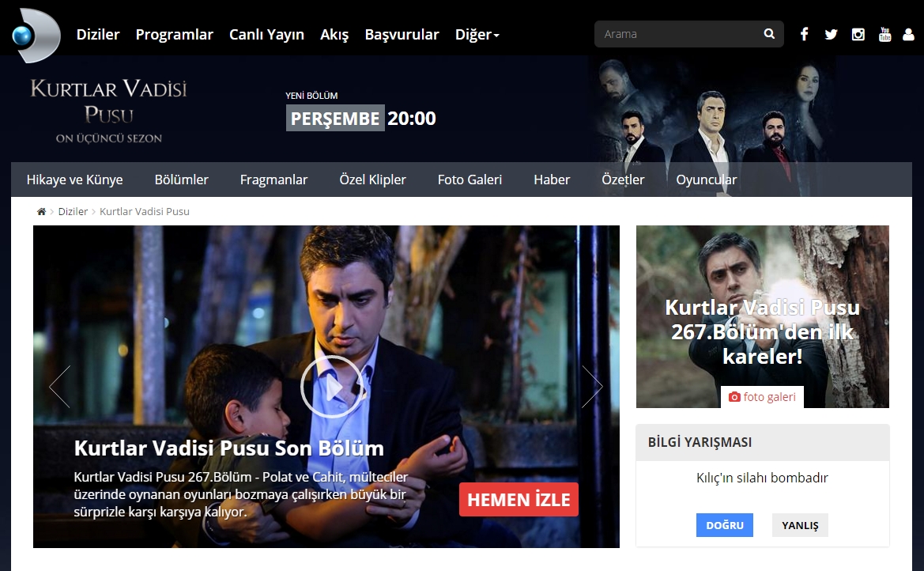Click the PERŞEMBE 20:00 schedule label
The width and height of the screenshot is (924, 571).
coord(360,118)
